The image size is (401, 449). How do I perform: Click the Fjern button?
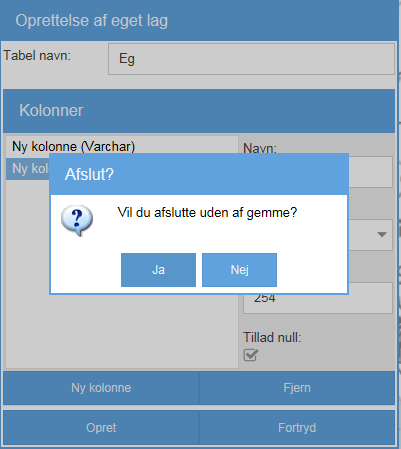click(297, 388)
